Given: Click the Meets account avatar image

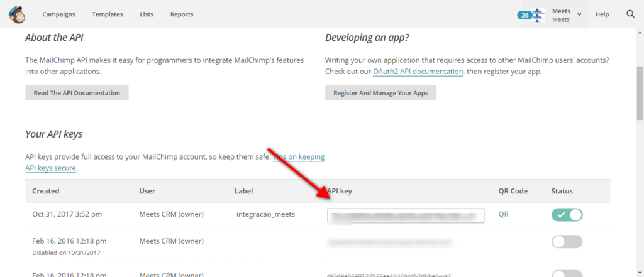Looking at the screenshot, I should 538,15.
